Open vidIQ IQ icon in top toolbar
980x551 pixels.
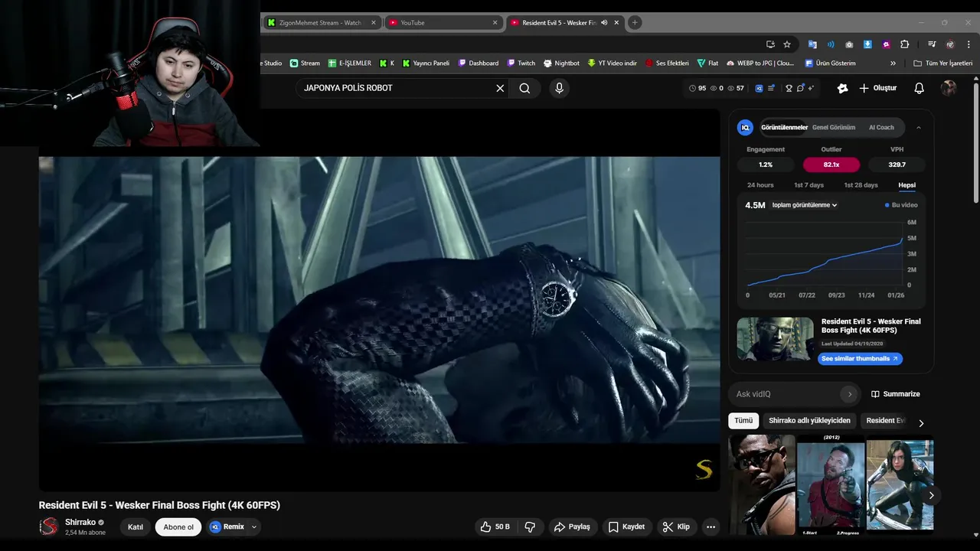pos(759,88)
